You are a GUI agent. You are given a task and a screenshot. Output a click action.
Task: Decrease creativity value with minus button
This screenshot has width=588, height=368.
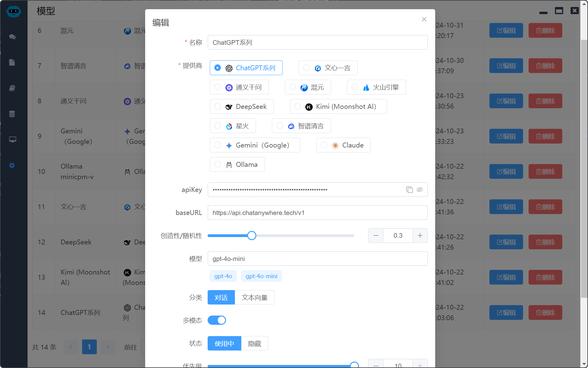pos(376,236)
